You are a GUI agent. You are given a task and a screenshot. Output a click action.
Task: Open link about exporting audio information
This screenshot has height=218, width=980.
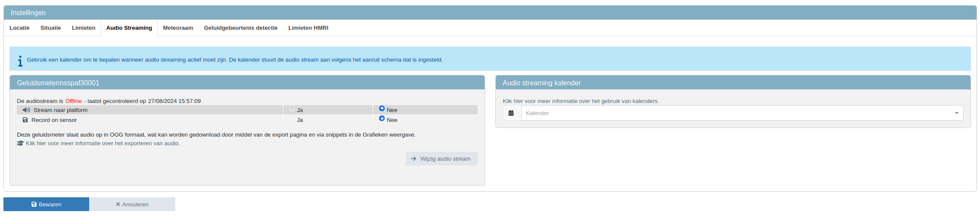[103, 143]
